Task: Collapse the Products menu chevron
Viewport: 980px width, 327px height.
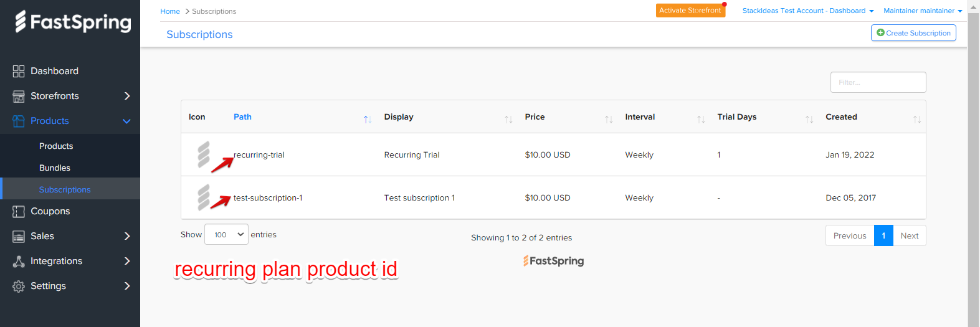Action: pyautogui.click(x=127, y=121)
